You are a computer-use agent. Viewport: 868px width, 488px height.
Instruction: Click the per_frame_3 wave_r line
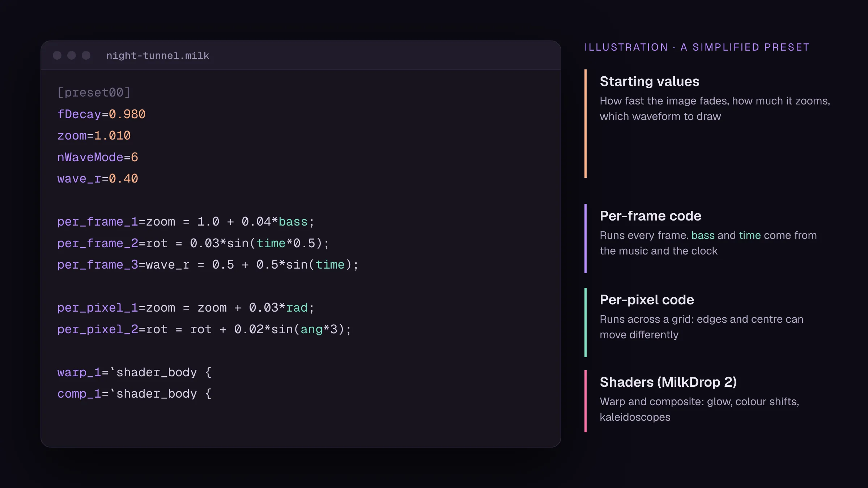click(208, 265)
